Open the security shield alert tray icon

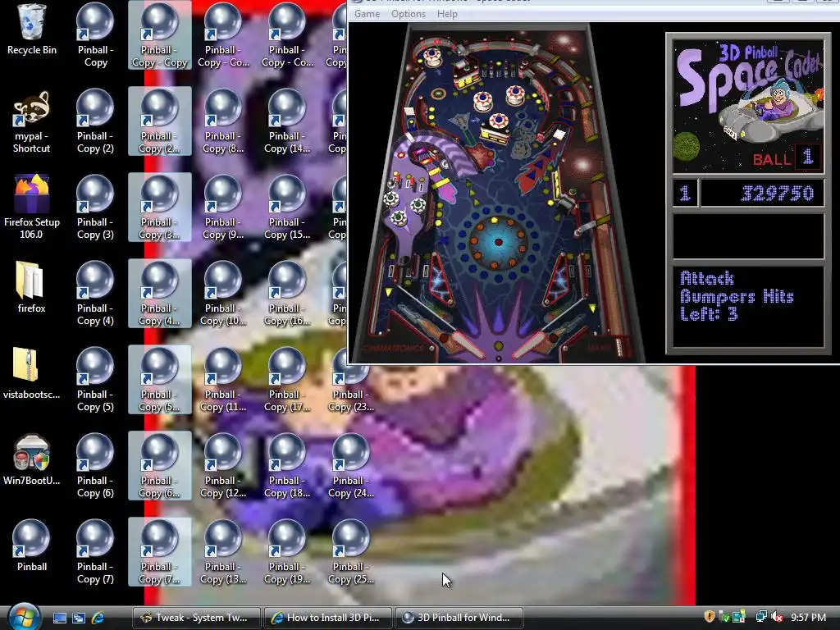pyautogui.click(x=710, y=617)
